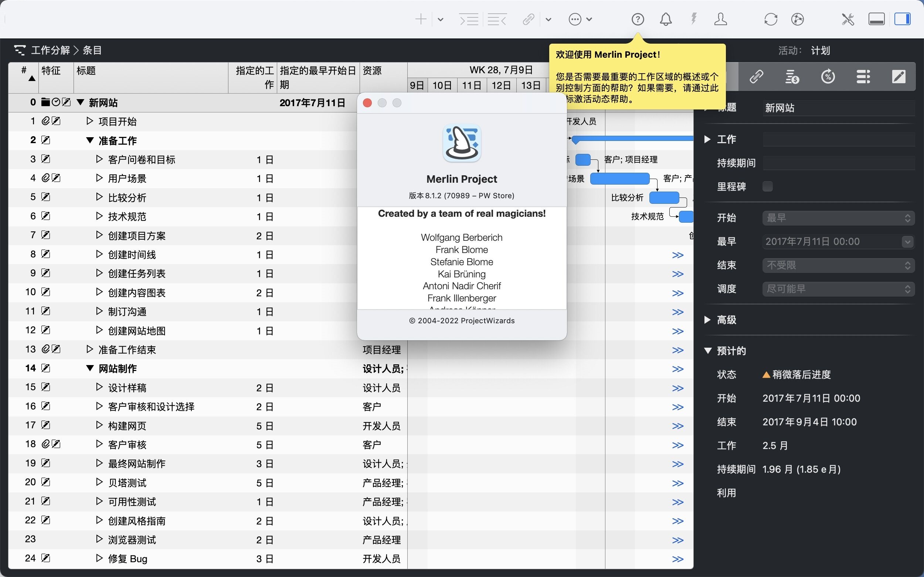Click the more actions ellipsis icon
The image size is (924, 577).
575,19
